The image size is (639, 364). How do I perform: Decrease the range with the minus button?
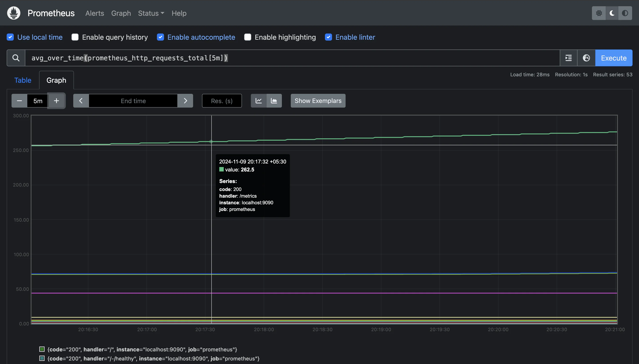(x=19, y=101)
